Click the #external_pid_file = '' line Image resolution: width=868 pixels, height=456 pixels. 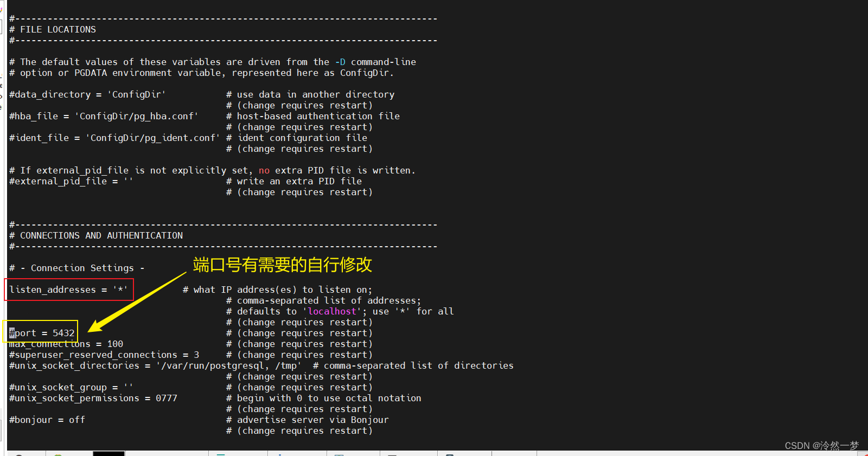coord(71,181)
